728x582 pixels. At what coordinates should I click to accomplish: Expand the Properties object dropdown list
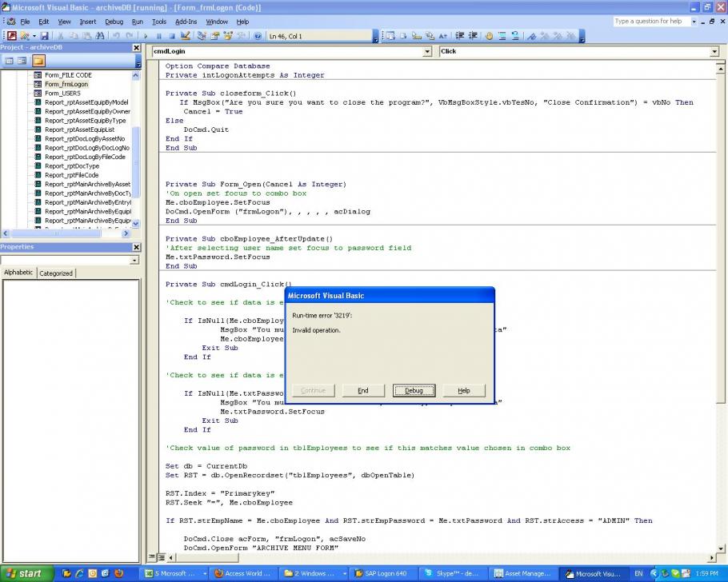click(x=134, y=260)
